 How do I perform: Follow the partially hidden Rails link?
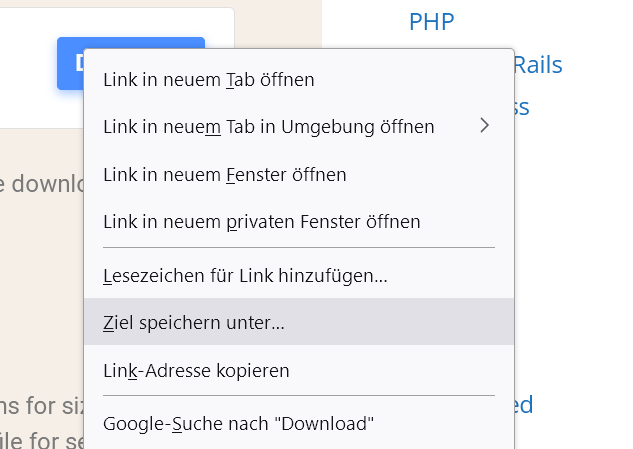pos(538,66)
